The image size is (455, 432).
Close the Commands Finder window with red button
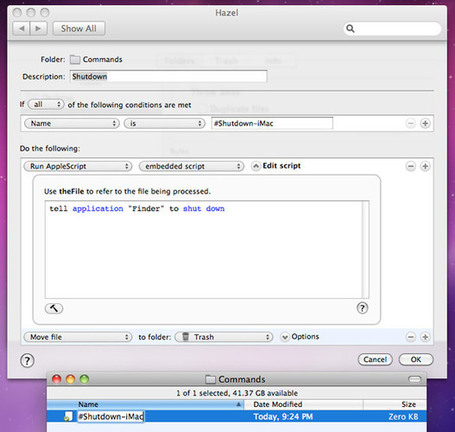[57, 379]
